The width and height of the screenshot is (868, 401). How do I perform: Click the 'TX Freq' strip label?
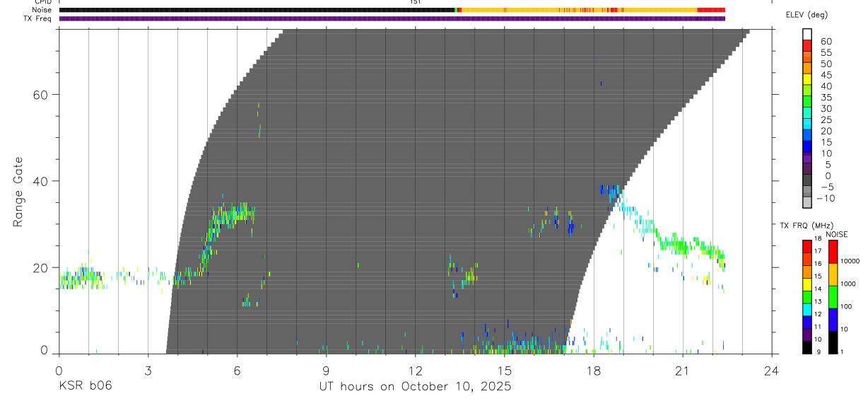pyautogui.click(x=38, y=18)
